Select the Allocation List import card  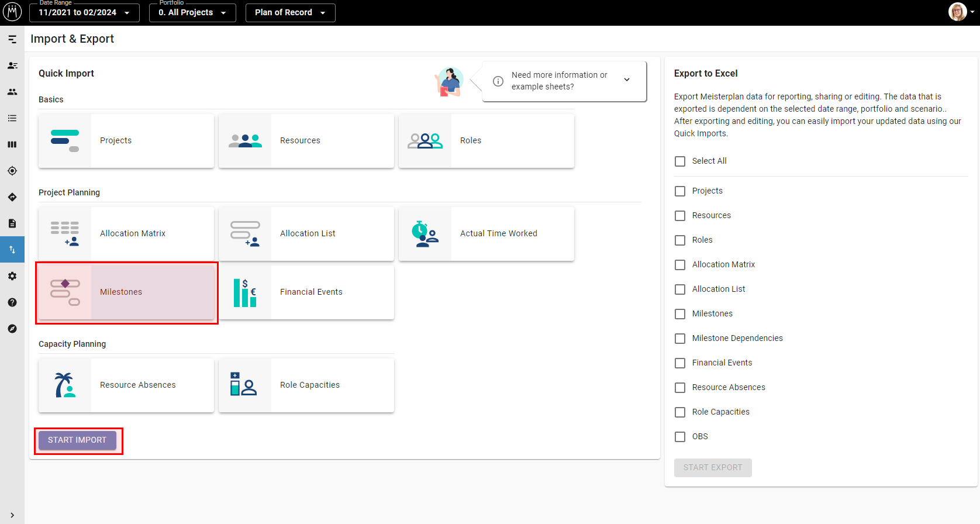[x=306, y=234]
